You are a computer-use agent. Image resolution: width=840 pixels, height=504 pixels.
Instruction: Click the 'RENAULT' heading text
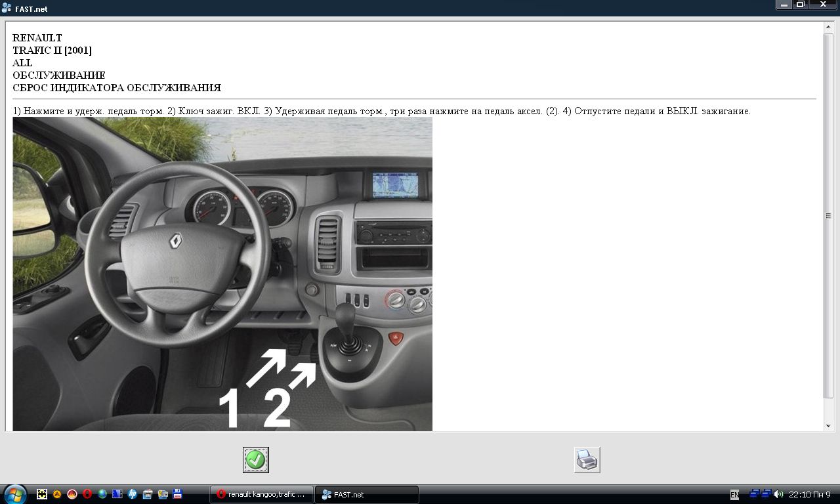point(37,38)
